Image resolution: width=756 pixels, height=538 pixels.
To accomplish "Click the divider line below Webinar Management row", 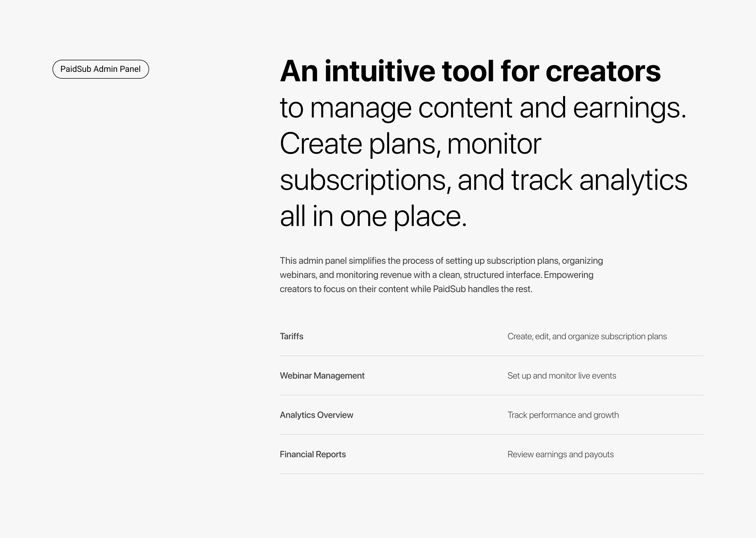I will point(491,395).
